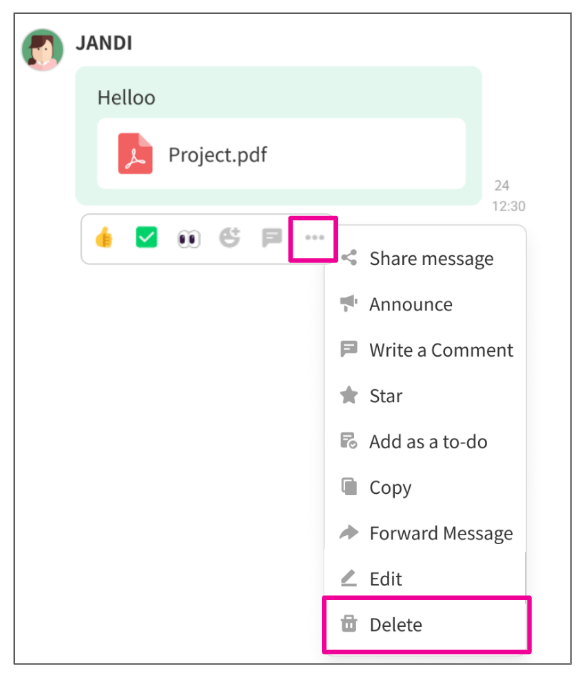The width and height of the screenshot is (586, 678).
Task: Click the JANDI sender name
Action: click(x=104, y=43)
